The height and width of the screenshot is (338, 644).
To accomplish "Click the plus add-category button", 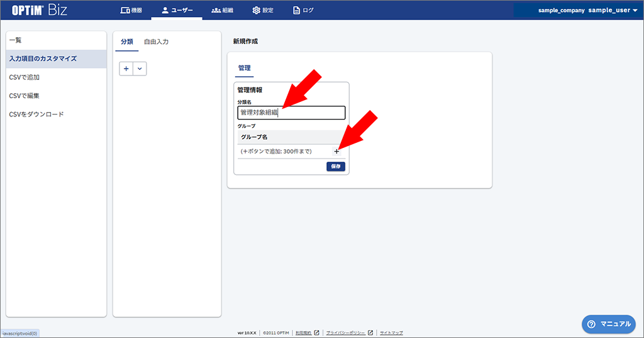I will [126, 69].
